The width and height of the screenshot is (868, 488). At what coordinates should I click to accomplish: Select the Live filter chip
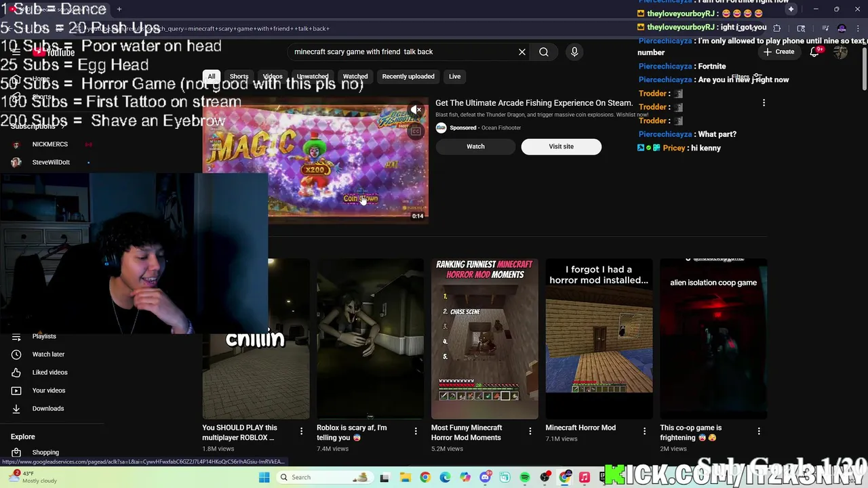click(x=454, y=77)
